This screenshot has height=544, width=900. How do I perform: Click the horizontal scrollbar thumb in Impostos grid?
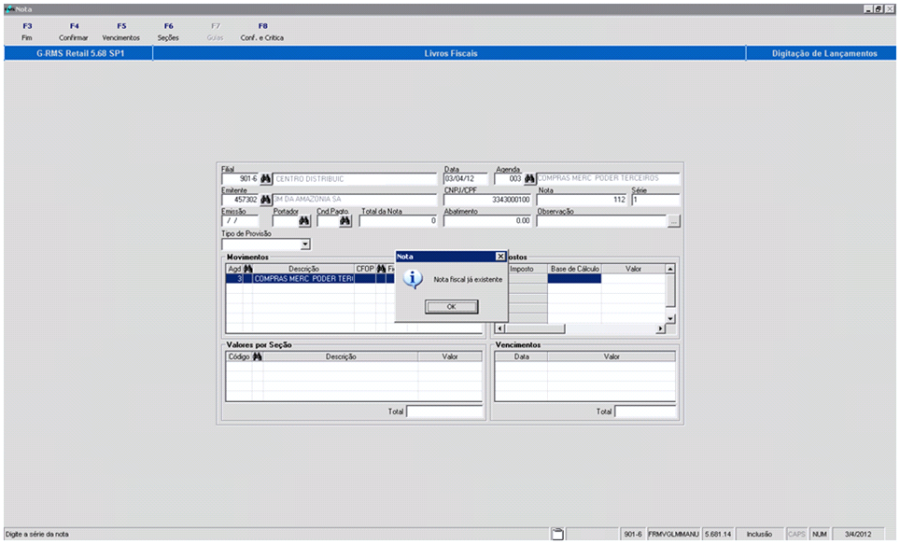tap(534, 328)
